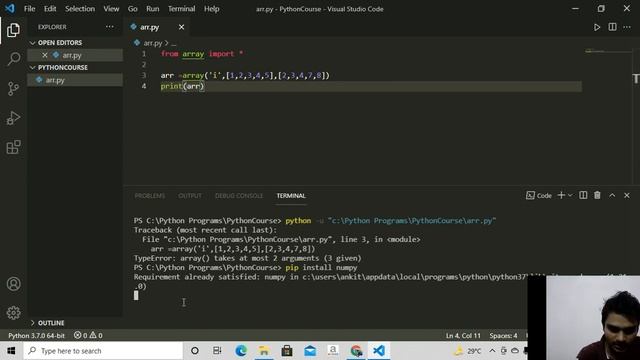
Task: Open the Edit menu
Action: point(50,9)
